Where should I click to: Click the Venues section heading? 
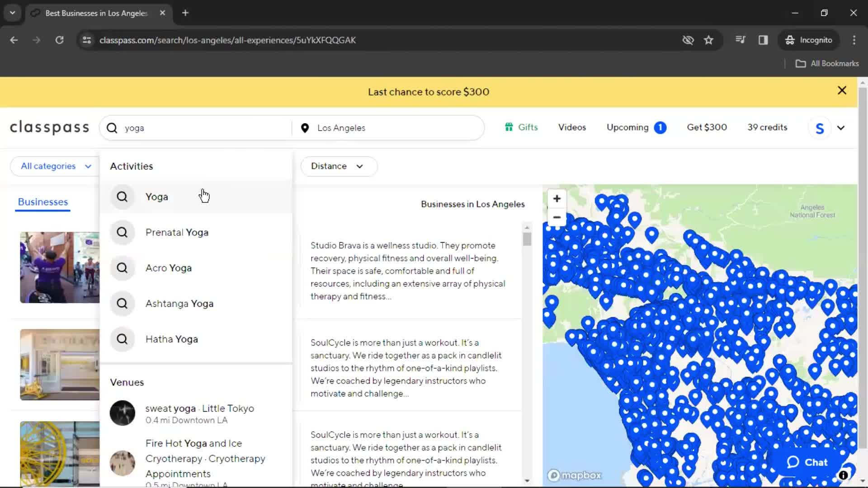click(127, 382)
